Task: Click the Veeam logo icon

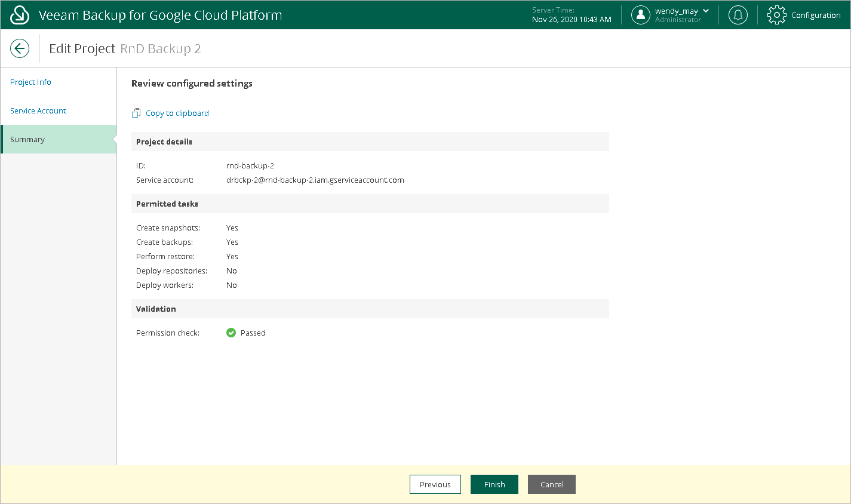Action: 20,15
